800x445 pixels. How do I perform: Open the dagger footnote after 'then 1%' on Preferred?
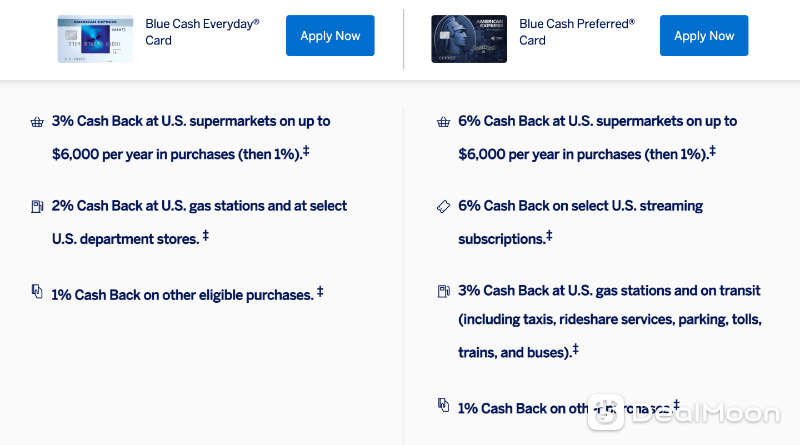712,151
